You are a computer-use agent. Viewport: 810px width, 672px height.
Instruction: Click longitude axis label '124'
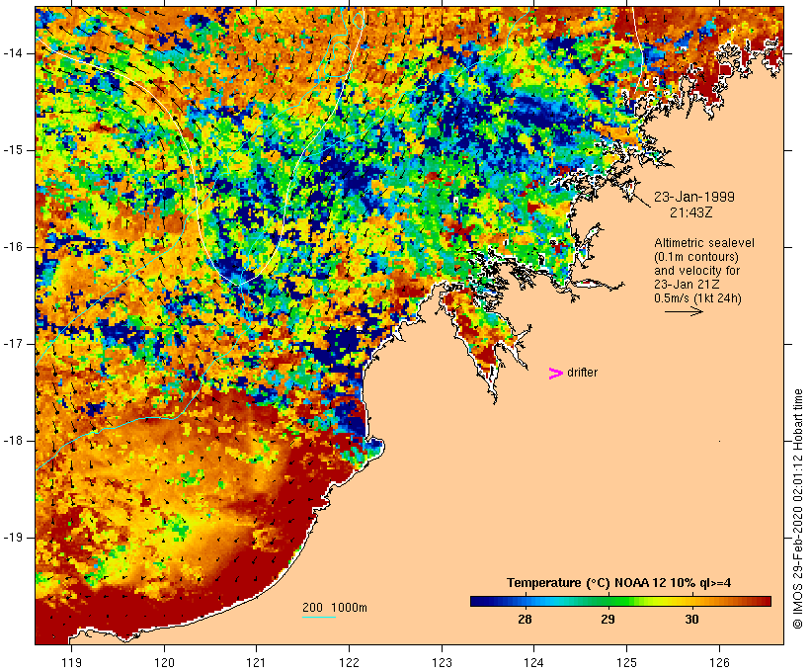534,662
